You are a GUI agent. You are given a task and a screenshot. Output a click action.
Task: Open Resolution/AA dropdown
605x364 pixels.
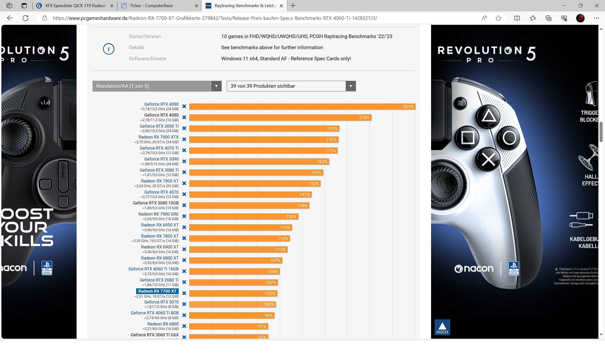coord(157,86)
